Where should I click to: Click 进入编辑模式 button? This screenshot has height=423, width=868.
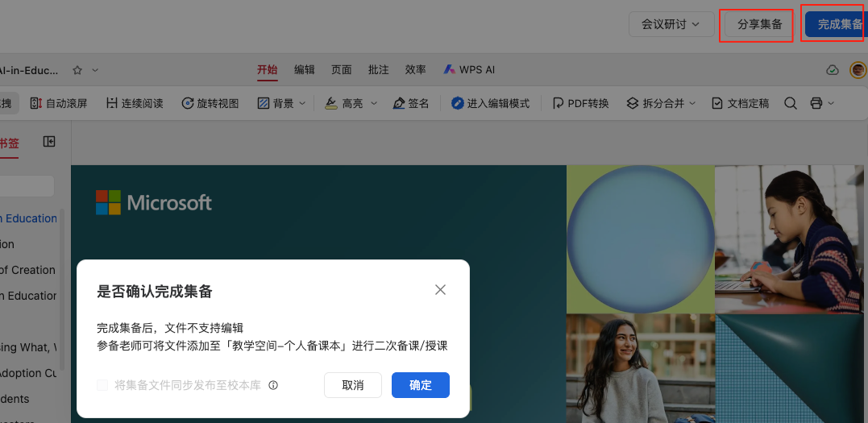coord(490,103)
